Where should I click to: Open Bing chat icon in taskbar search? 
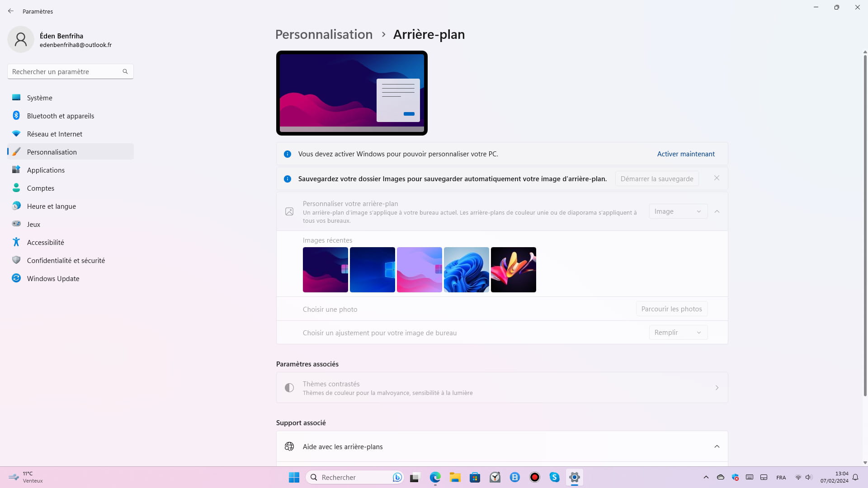click(x=397, y=477)
